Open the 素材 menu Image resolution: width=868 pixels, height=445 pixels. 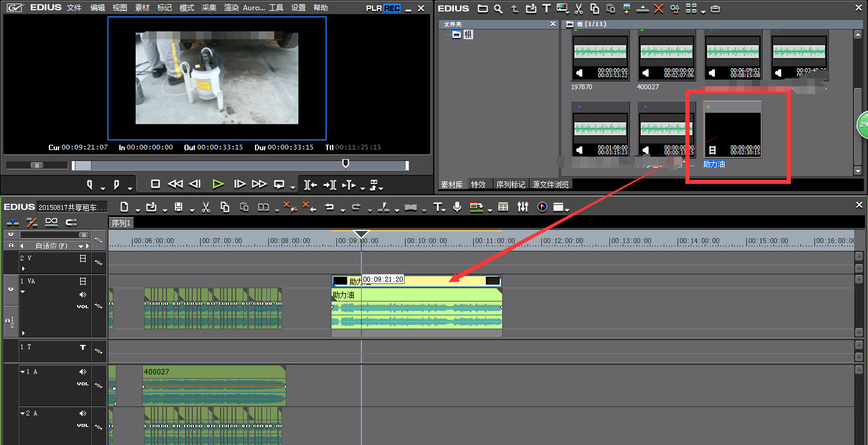142,8
